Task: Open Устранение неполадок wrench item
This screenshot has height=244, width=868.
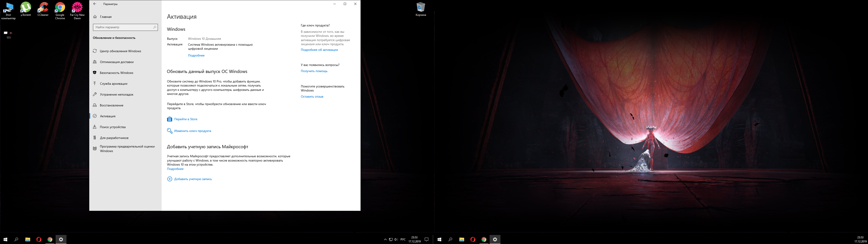Action: click(117, 95)
